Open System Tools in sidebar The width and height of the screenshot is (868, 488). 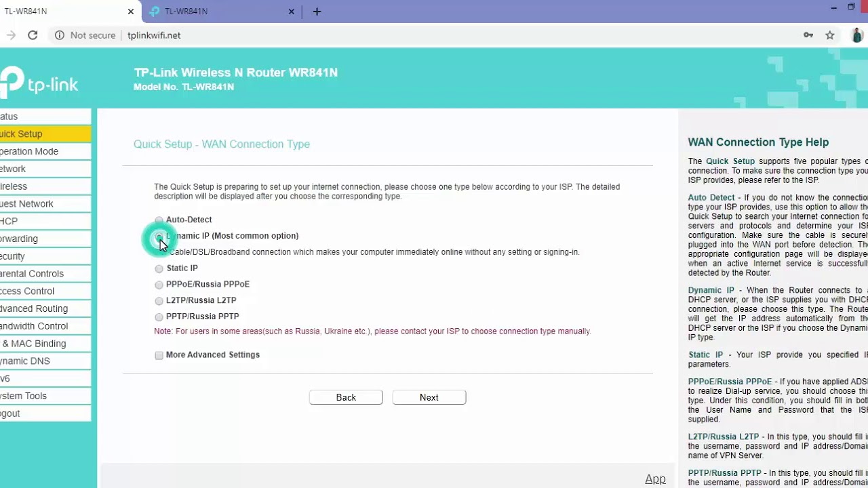pos(45,396)
